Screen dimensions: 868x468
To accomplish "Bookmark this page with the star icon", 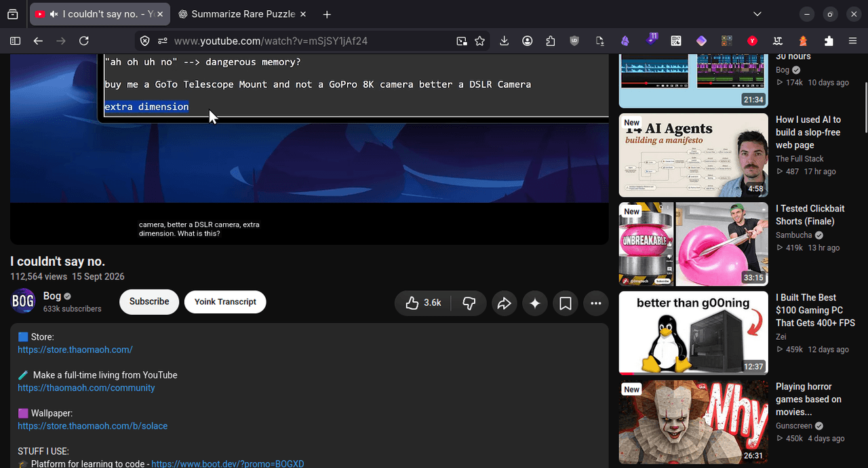I will [x=480, y=41].
